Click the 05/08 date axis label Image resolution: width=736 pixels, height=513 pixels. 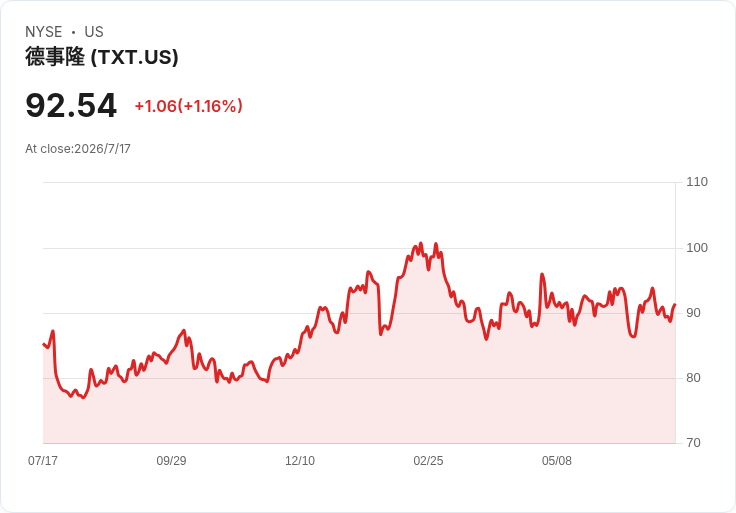click(557, 461)
